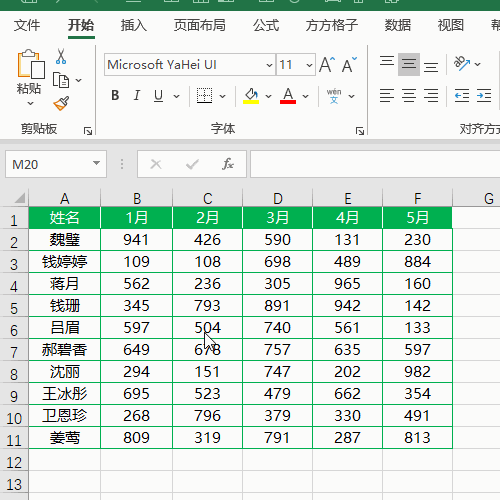The height and width of the screenshot is (500, 500).
Task: Open the Name Box dropdown
Action: coord(96,163)
